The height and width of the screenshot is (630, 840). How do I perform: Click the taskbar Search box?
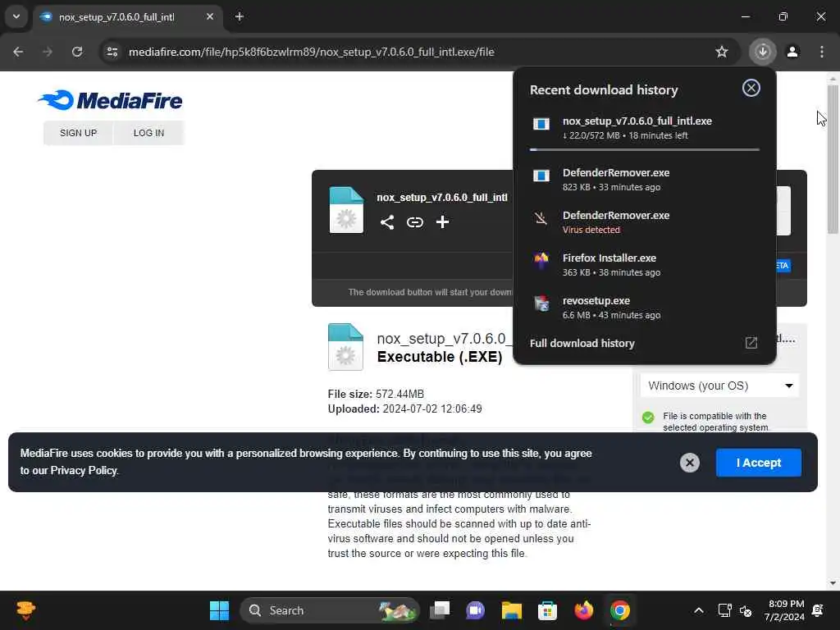[330, 610]
